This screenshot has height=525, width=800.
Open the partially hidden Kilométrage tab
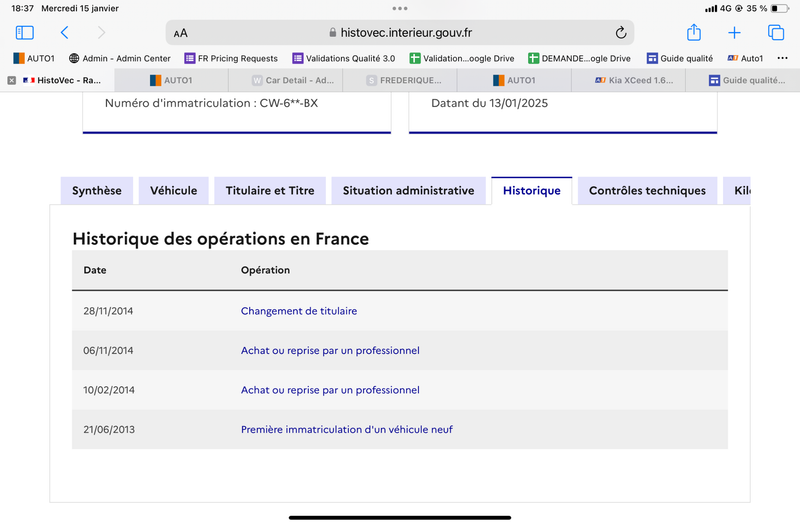point(737,191)
